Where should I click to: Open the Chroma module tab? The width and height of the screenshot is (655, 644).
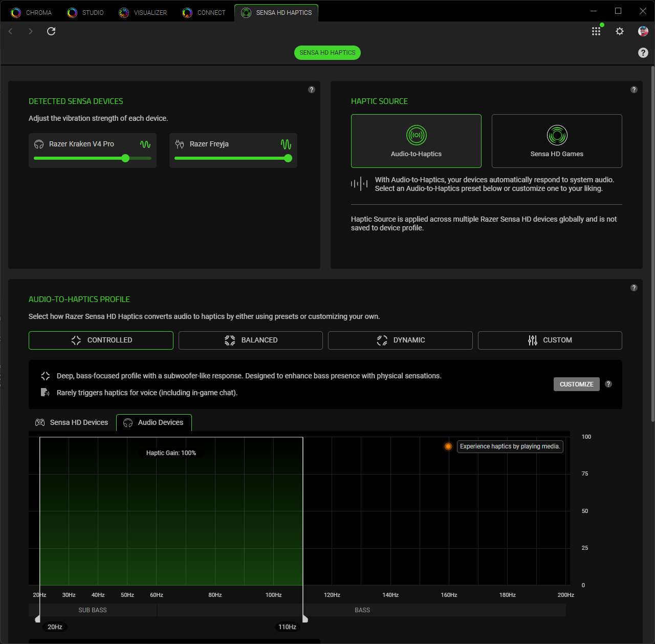[31, 13]
